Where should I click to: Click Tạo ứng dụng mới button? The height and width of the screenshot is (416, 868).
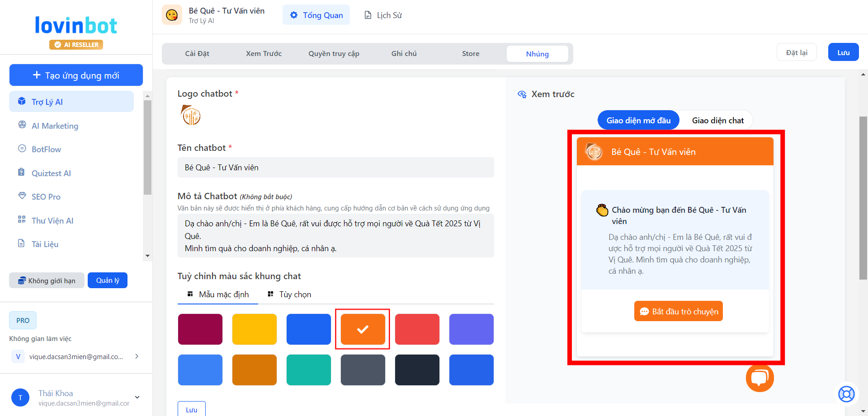pyautogui.click(x=76, y=75)
